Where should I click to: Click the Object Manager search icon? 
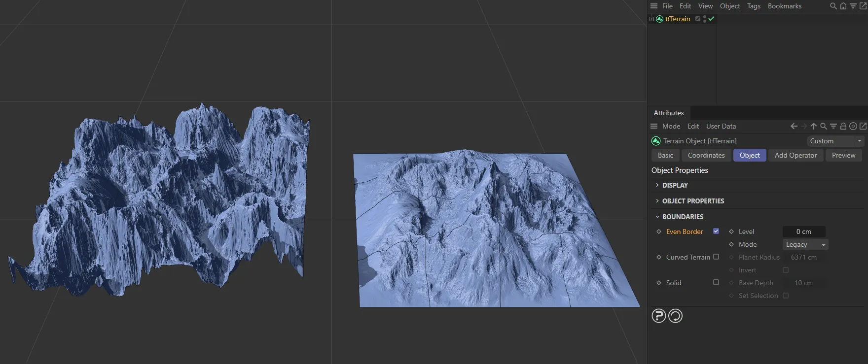pyautogui.click(x=833, y=6)
